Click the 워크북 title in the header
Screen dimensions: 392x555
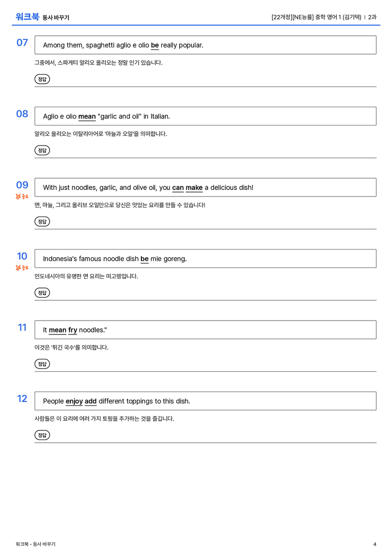click(x=27, y=17)
